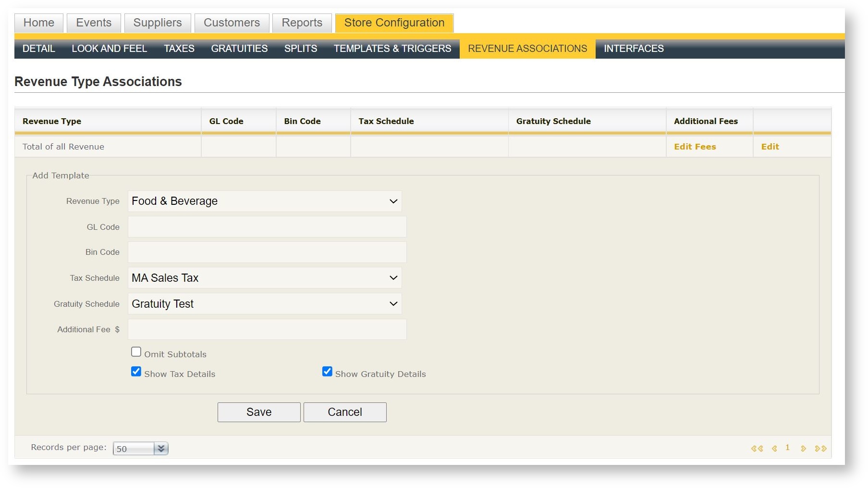Focus the GL Code input field
868x488 pixels.
coord(267,227)
